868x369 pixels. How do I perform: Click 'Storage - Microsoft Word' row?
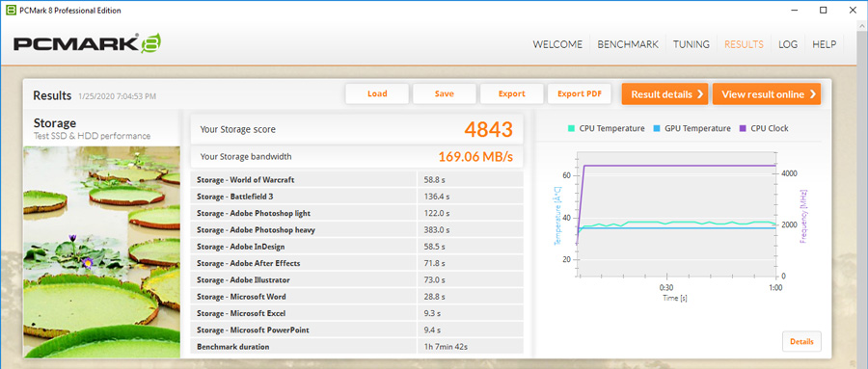pos(357,297)
